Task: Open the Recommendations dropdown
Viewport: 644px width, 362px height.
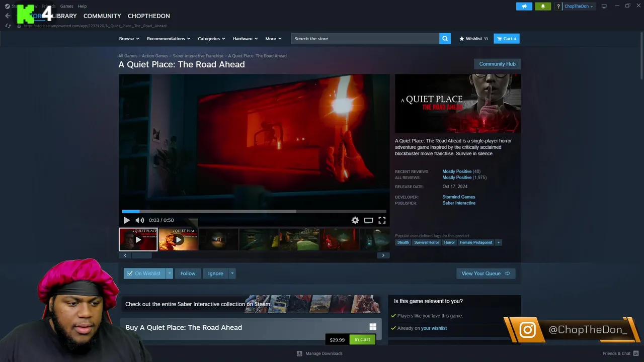Action: [169, 39]
